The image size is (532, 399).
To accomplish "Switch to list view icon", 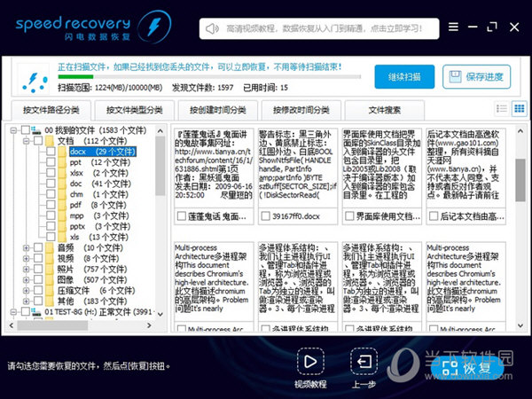I will point(502,108).
